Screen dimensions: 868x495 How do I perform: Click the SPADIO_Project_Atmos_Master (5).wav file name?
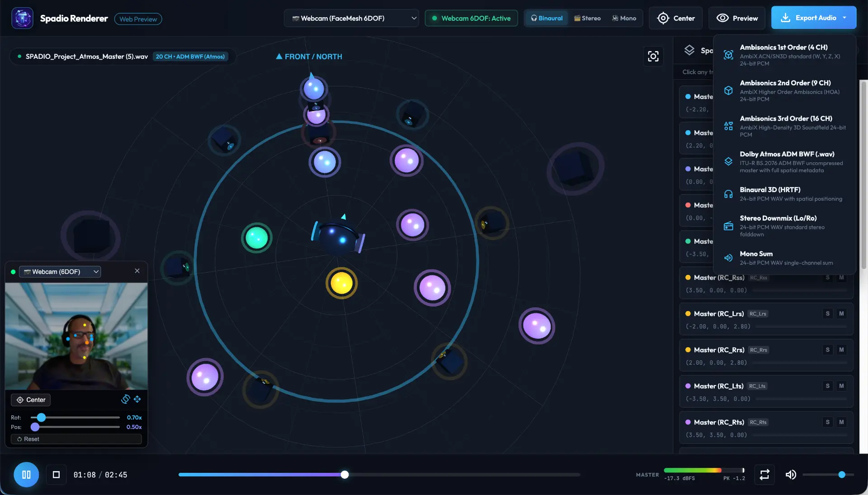87,57
